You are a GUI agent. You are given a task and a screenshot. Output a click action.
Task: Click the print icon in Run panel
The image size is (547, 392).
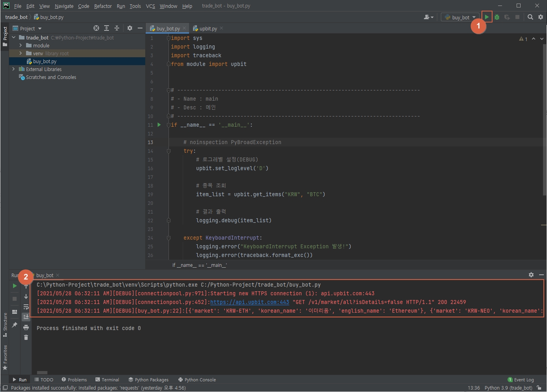(x=26, y=327)
